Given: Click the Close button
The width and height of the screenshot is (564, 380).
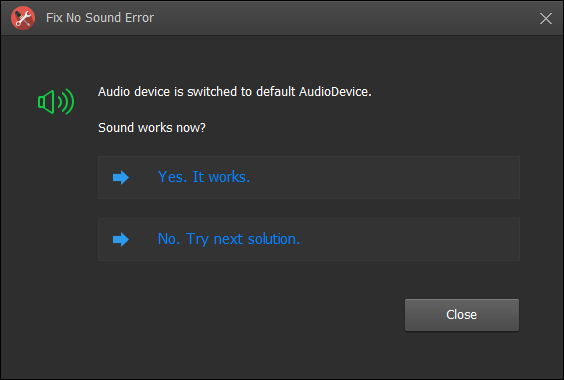Looking at the screenshot, I should 462,315.
